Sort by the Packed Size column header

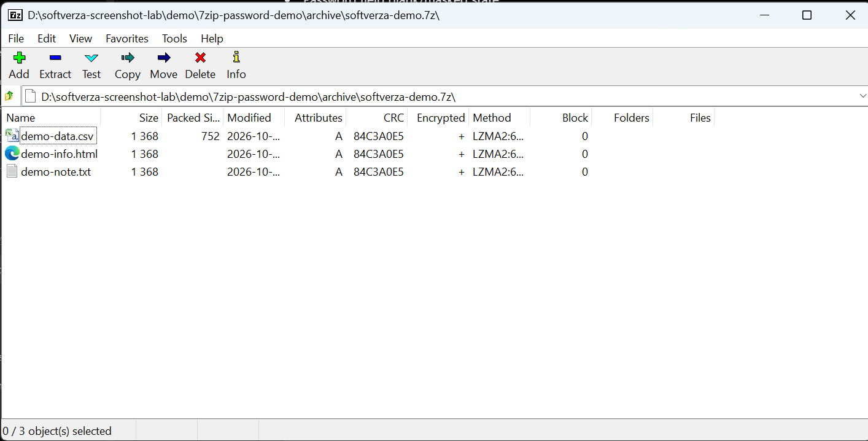(193, 117)
